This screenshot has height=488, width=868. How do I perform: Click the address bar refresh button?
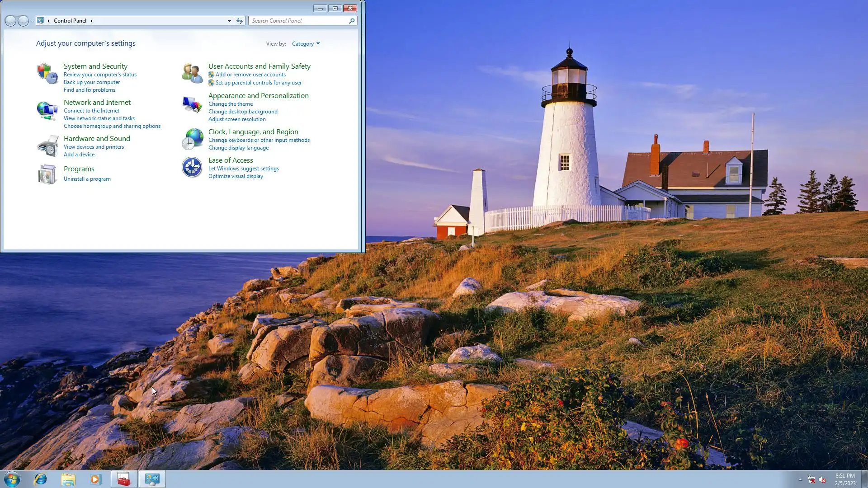pyautogui.click(x=240, y=21)
